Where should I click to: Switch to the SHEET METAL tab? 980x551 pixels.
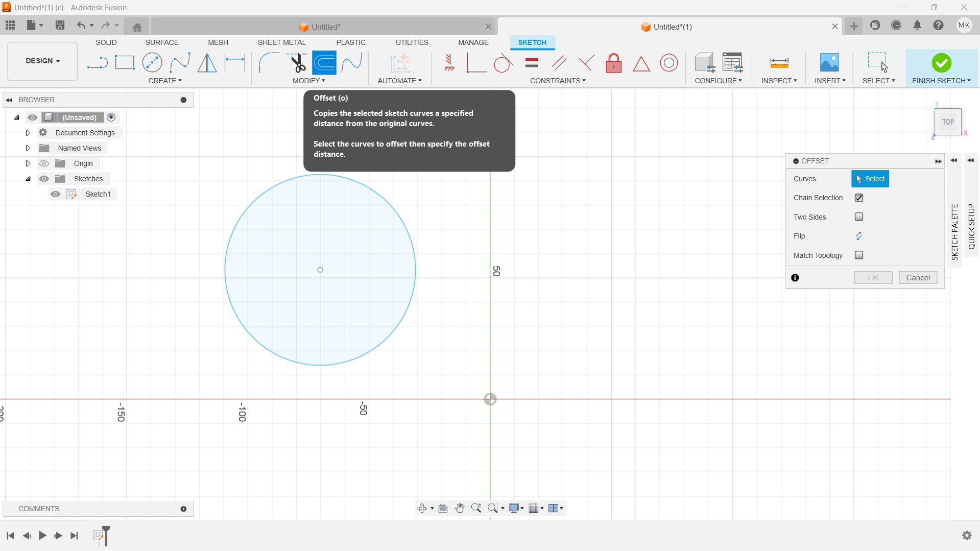[x=281, y=42]
